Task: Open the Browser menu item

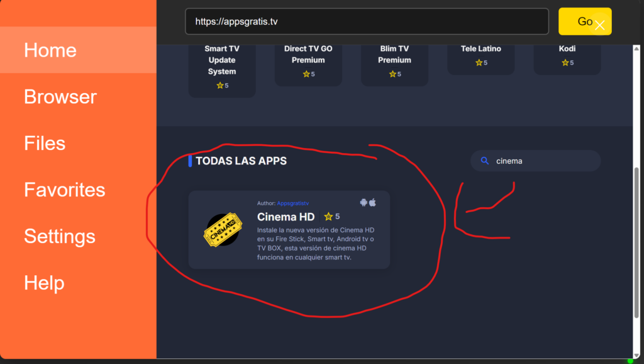Action: pyautogui.click(x=60, y=96)
